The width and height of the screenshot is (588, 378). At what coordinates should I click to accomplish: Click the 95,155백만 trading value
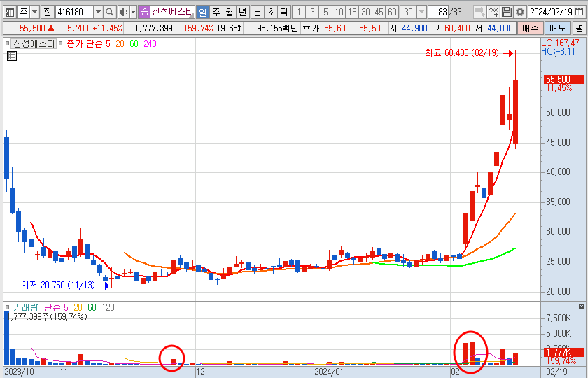tap(277, 28)
